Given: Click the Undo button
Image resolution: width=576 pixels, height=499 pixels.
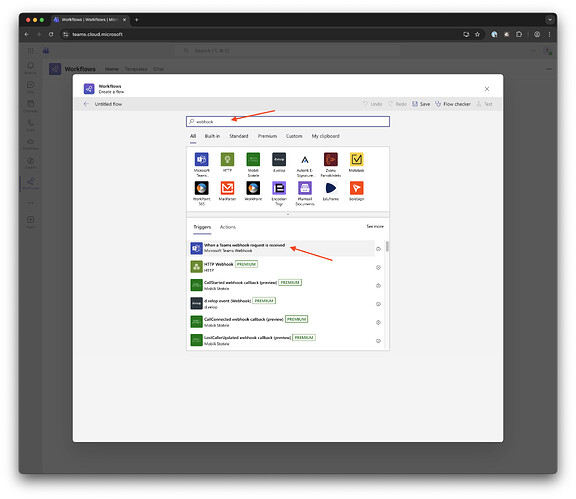Looking at the screenshot, I should click(372, 104).
